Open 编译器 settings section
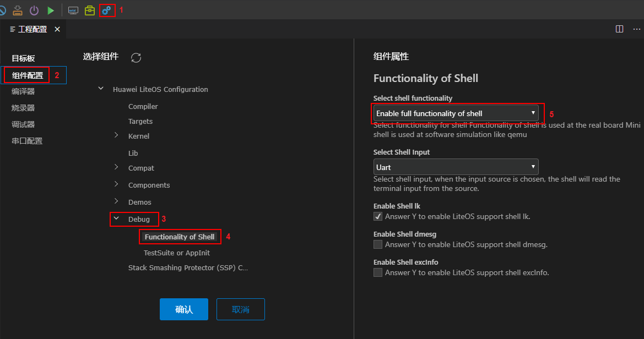This screenshot has height=339, width=644. [23, 91]
